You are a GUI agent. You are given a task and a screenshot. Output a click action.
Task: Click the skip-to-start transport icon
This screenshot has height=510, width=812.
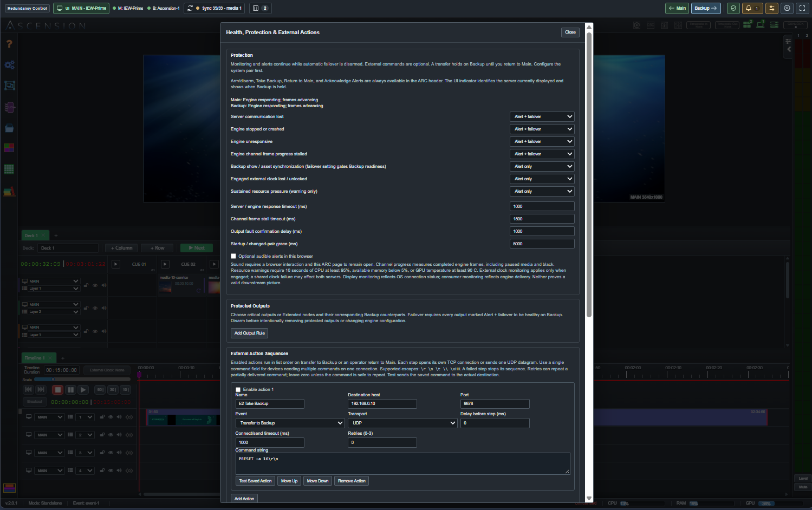point(29,389)
